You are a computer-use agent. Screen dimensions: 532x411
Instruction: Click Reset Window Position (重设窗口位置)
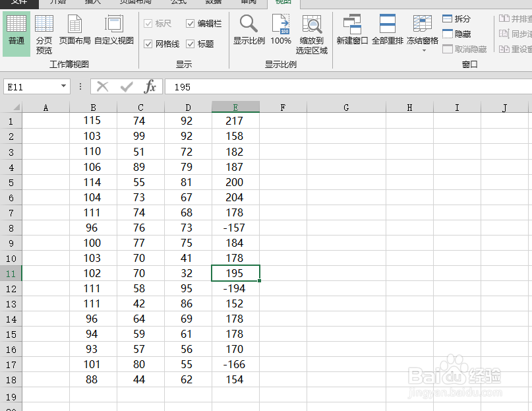click(x=515, y=49)
